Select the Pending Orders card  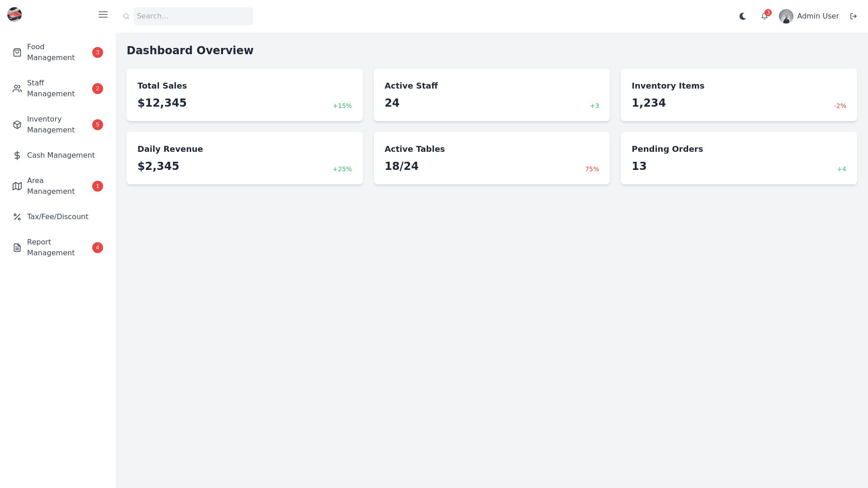[739, 158]
